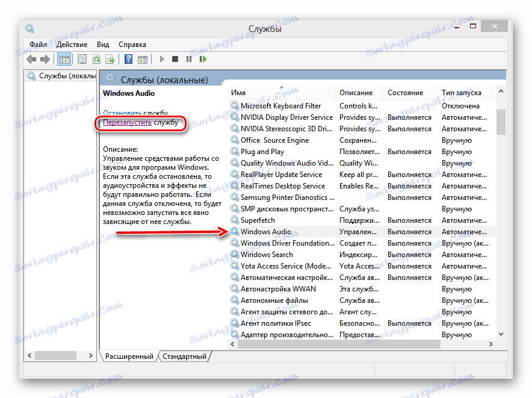
Task: Click the Refresh toolbar icon
Action: click(96, 60)
